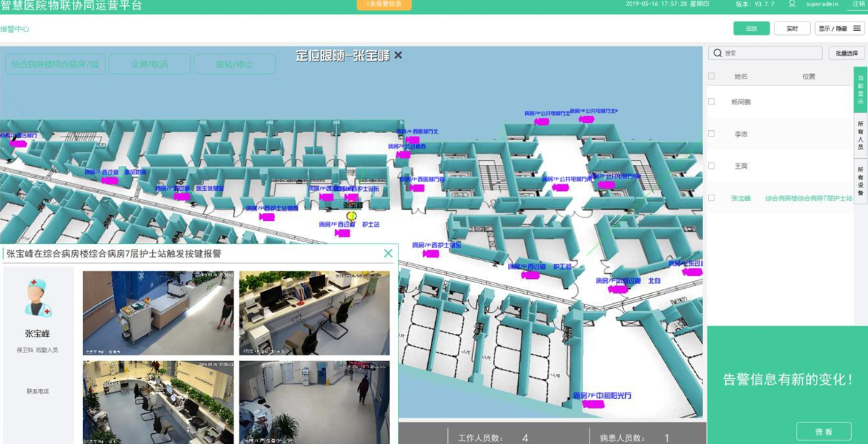Open the 显示/隐藏 dropdown menu
This screenshot has width=868, height=444.
click(839, 29)
